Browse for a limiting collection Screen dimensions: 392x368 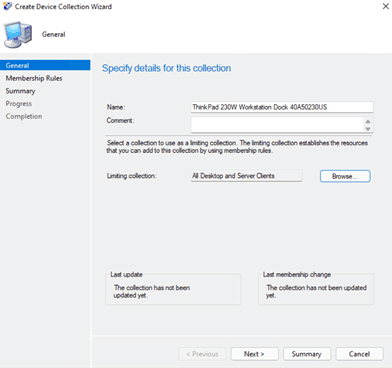[x=345, y=176]
